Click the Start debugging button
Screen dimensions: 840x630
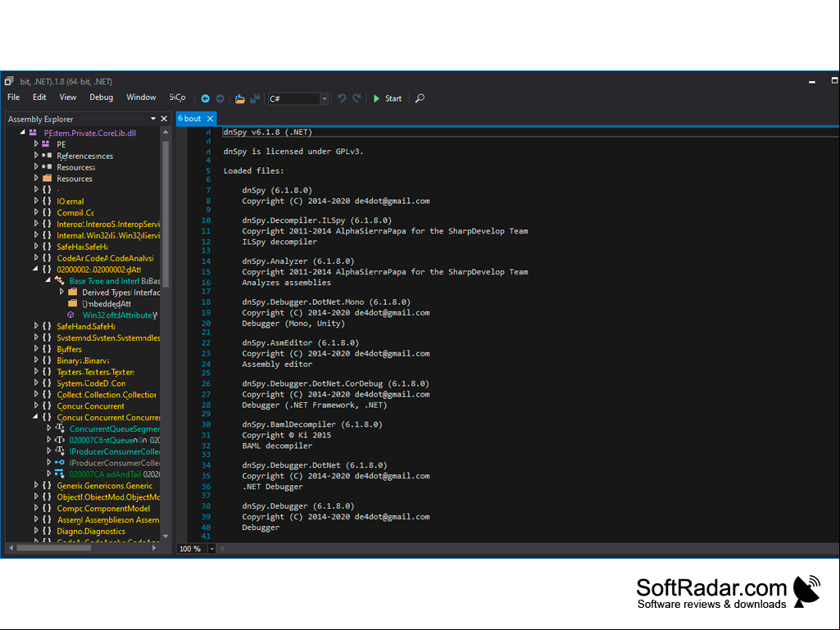click(x=388, y=98)
